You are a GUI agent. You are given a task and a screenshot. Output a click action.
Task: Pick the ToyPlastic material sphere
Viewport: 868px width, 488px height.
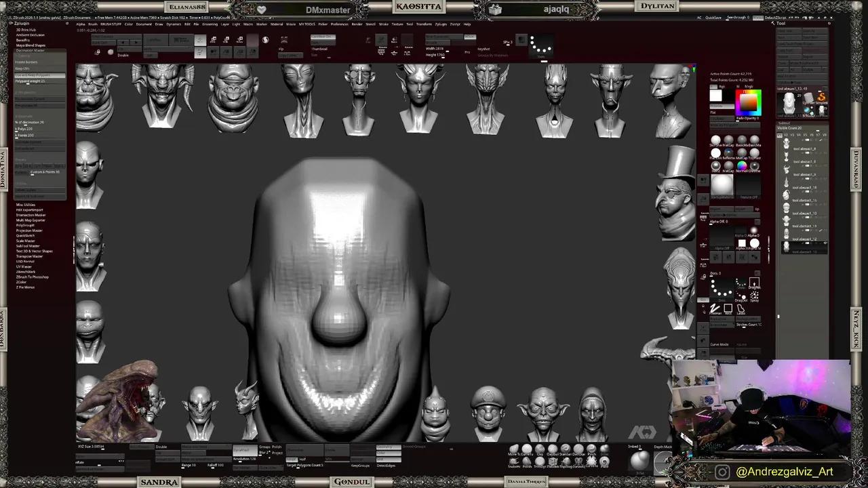(x=754, y=153)
